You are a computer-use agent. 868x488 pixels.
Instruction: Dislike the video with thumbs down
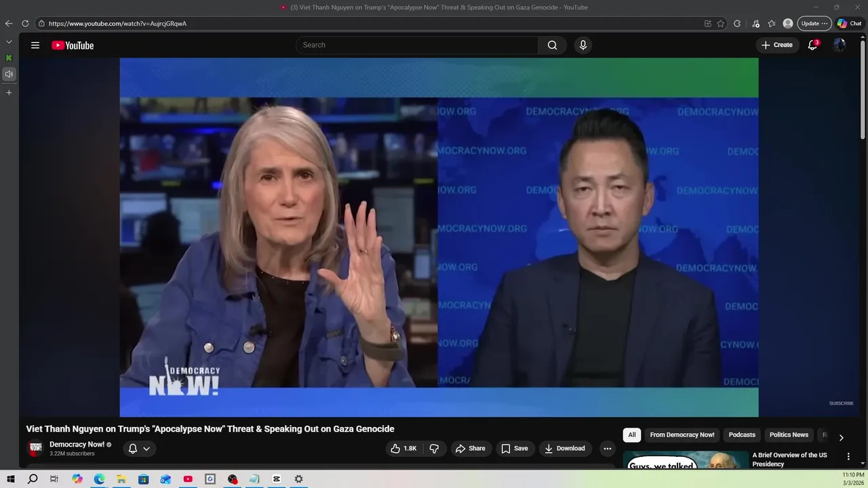coord(434,448)
